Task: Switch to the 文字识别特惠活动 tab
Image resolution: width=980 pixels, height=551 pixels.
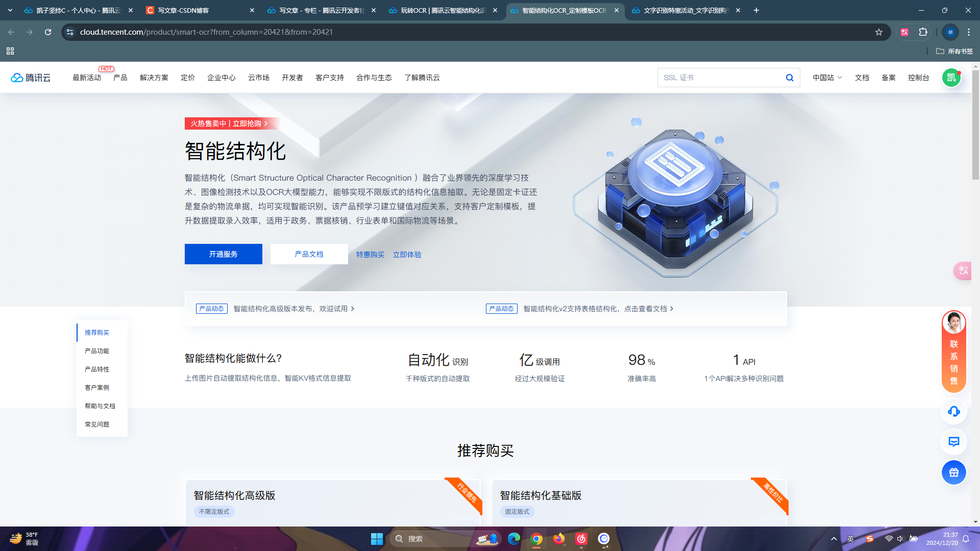Action: tap(685, 10)
